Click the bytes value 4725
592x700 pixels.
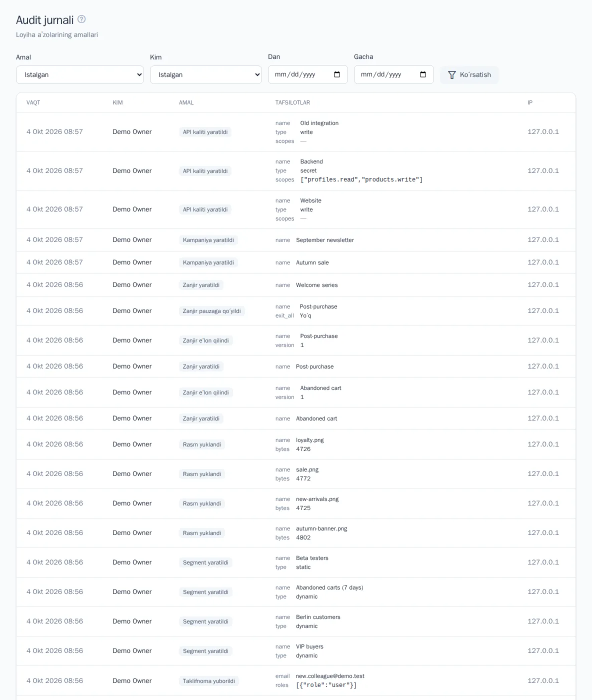click(x=303, y=508)
